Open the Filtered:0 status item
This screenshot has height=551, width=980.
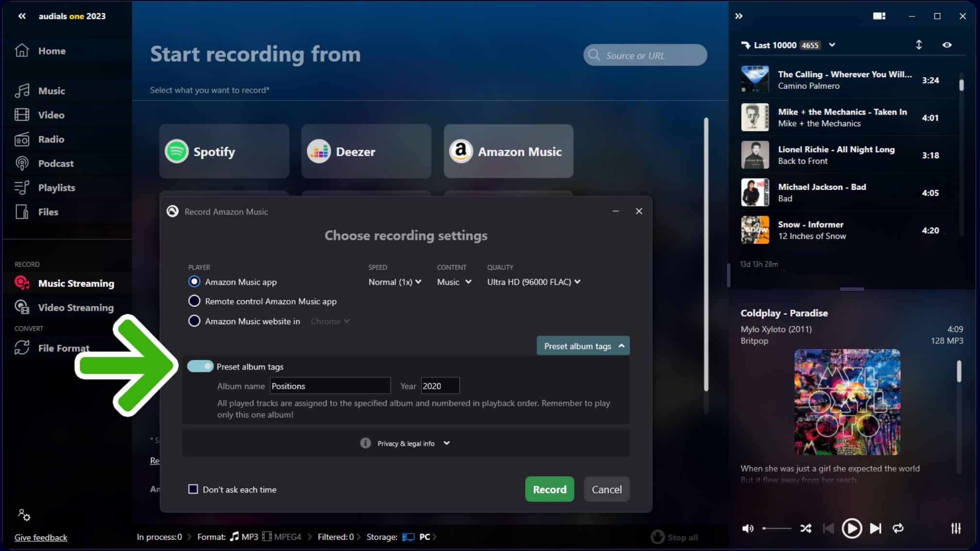click(x=336, y=537)
